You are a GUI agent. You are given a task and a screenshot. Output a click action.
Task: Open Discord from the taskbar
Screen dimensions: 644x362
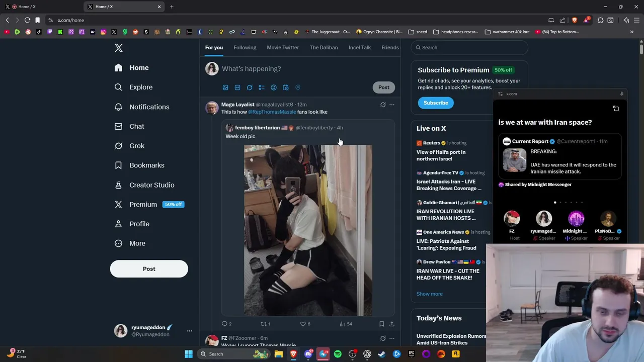click(x=308, y=354)
